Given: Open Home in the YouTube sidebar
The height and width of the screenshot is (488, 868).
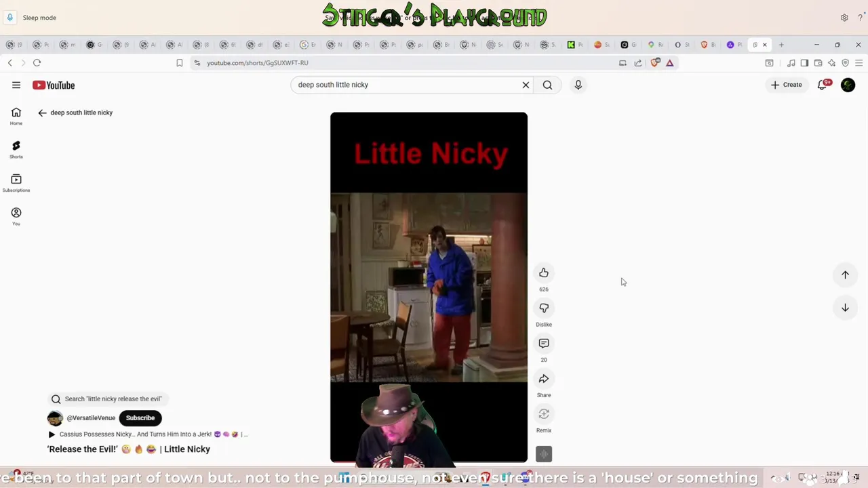Looking at the screenshot, I should [x=16, y=116].
